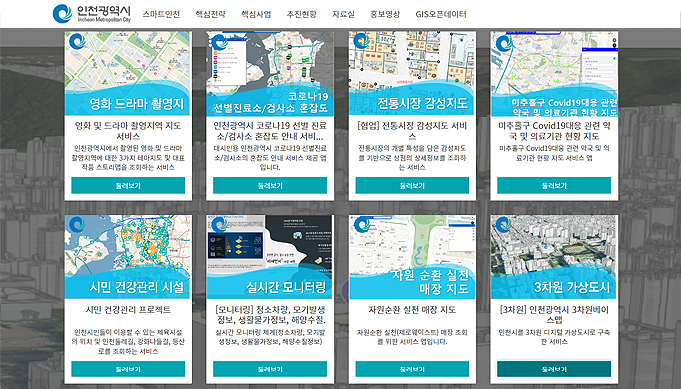Image resolution: width=681 pixels, height=389 pixels.
Task: Click 둘러보기 for 미추홀구 Covid19 약국 card
Action: [x=554, y=185]
